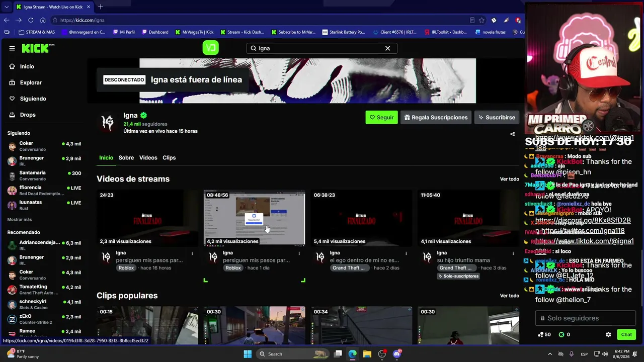
Task: Click Igna's channel avatar logo
Action: click(x=107, y=122)
